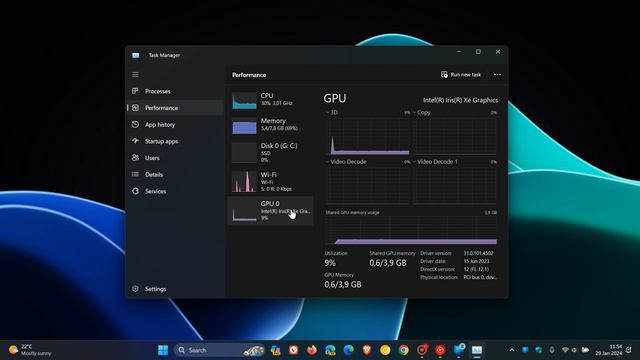Viewport: 640px width, 360px height.
Task: Click the Task Manager title bar icon
Action: [x=136, y=55]
